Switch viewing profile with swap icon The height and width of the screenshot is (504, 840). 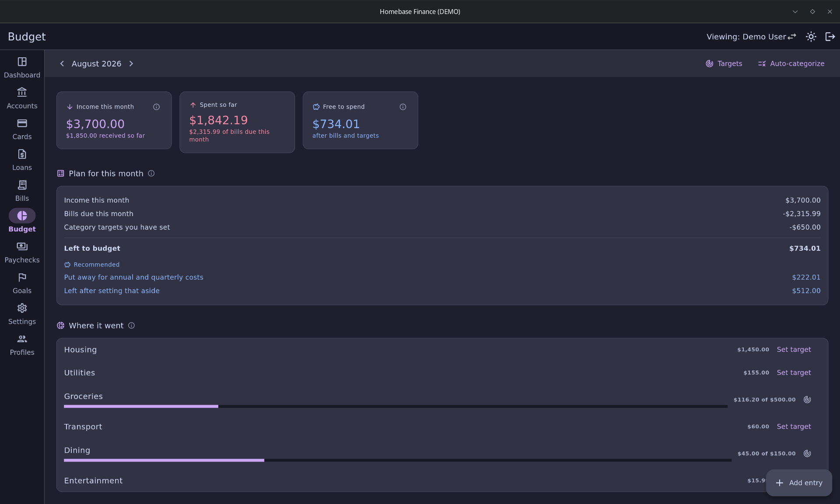pyautogui.click(x=792, y=37)
